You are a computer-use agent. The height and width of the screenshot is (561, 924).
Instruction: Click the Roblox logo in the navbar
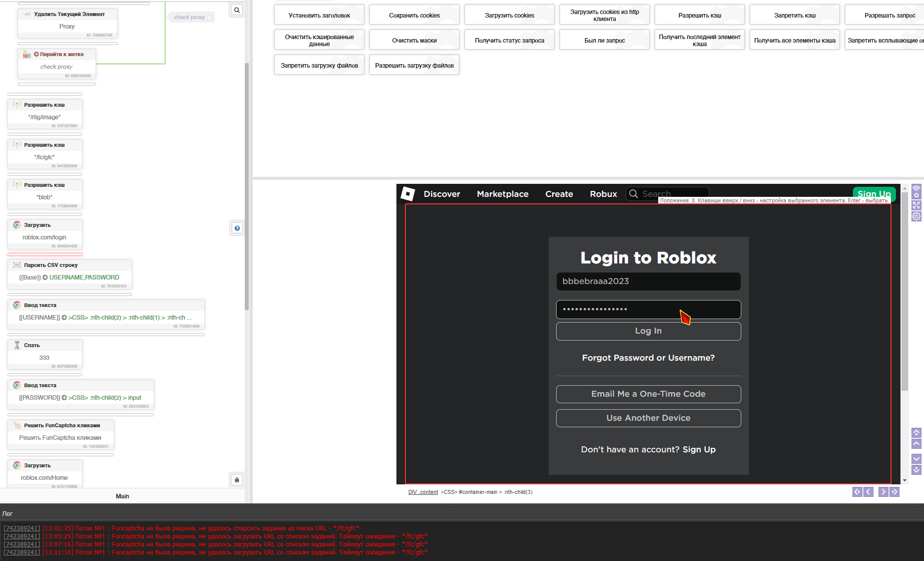click(x=407, y=194)
